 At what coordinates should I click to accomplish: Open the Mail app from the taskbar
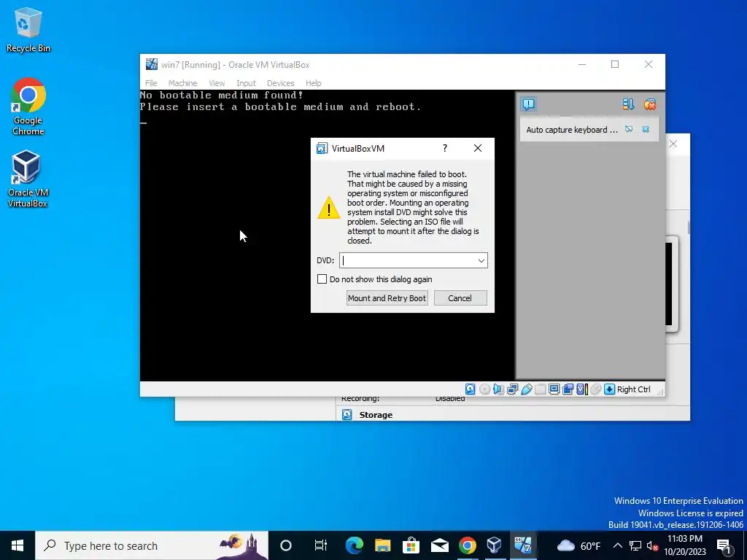point(439,545)
